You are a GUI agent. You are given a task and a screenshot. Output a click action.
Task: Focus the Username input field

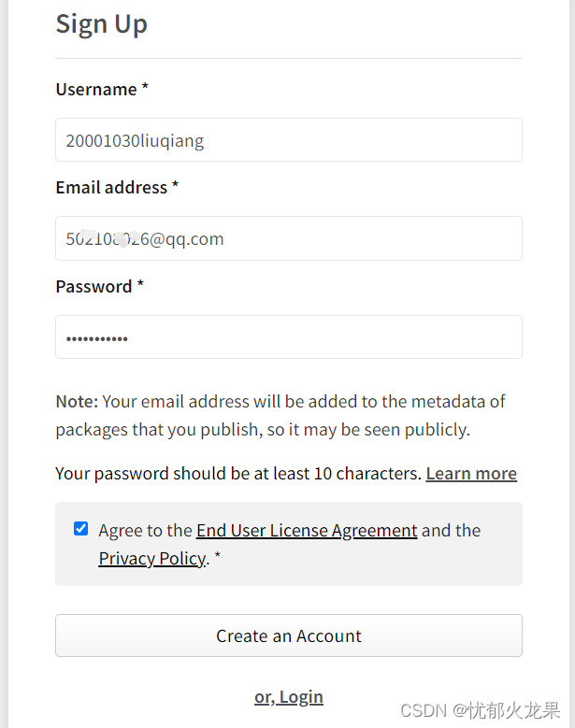click(288, 140)
